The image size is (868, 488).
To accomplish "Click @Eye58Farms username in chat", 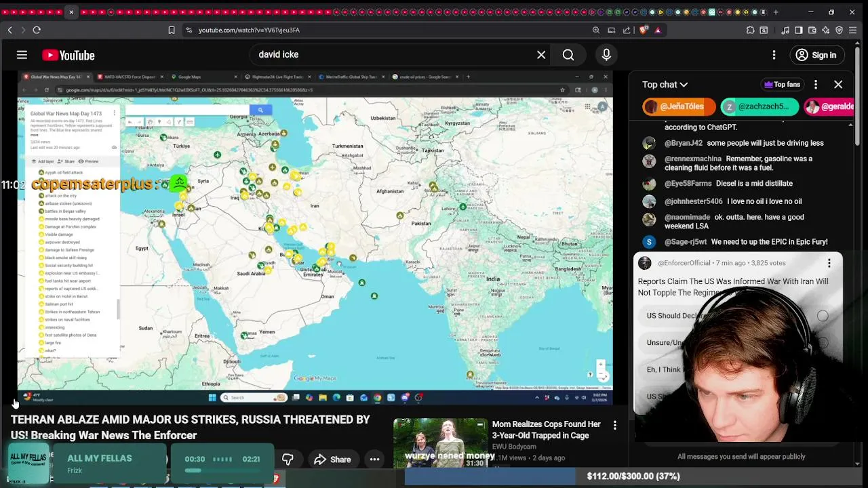I will 688,183.
